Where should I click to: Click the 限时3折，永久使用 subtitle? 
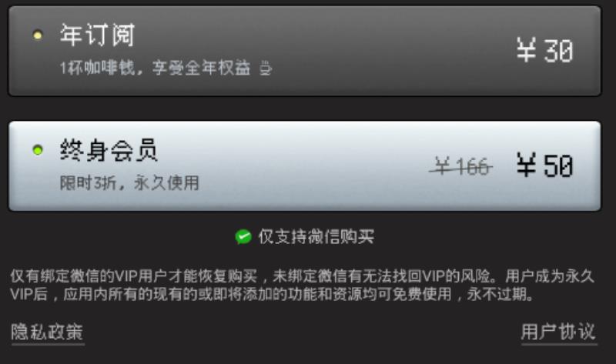pyautogui.click(x=129, y=183)
